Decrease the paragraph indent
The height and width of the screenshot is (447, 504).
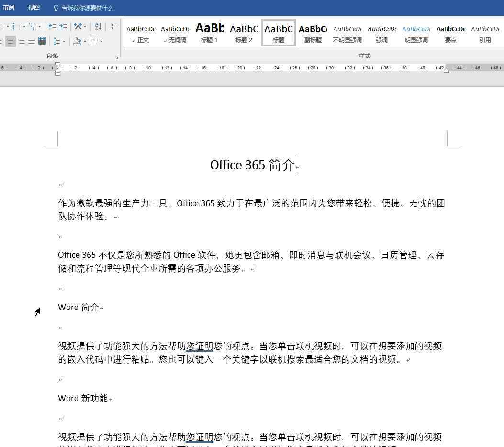[52, 26]
